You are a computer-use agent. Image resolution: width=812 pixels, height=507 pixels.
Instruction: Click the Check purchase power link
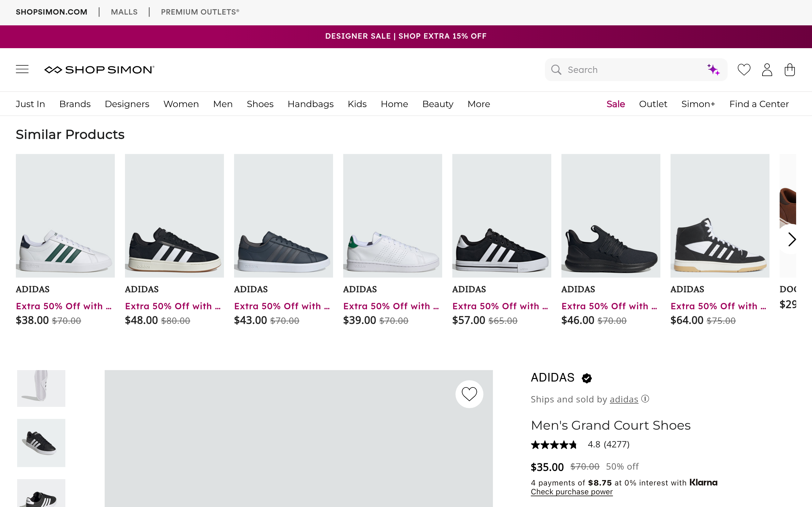[x=572, y=492]
